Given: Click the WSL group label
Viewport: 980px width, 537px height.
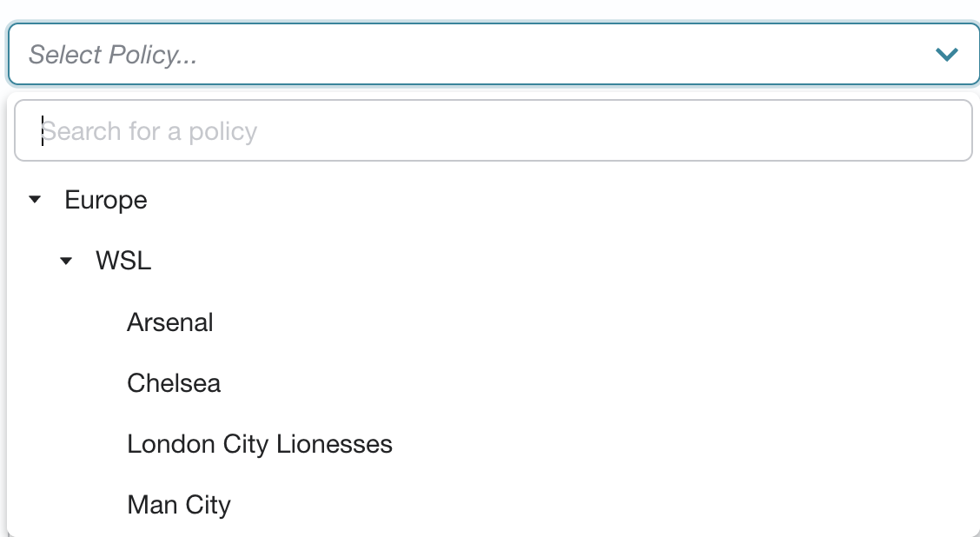Looking at the screenshot, I should [x=123, y=261].
